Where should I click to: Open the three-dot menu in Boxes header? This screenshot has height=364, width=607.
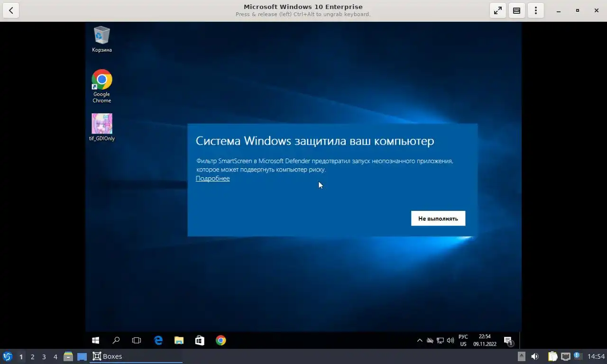coord(536,10)
